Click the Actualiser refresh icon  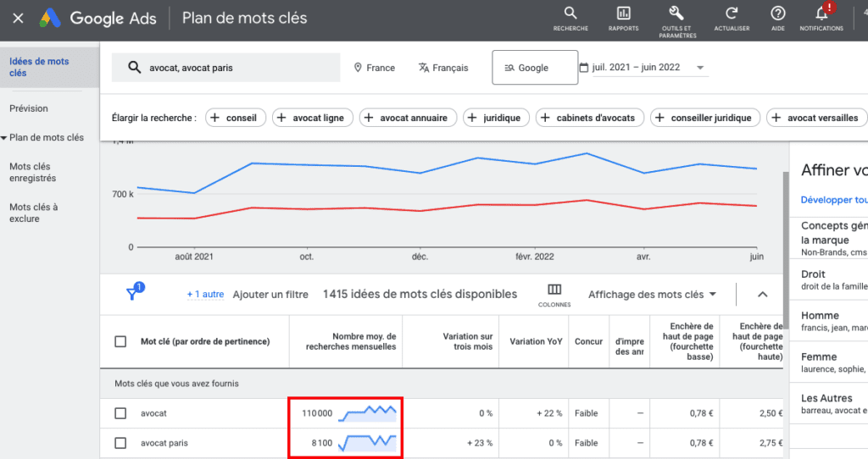point(731,14)
